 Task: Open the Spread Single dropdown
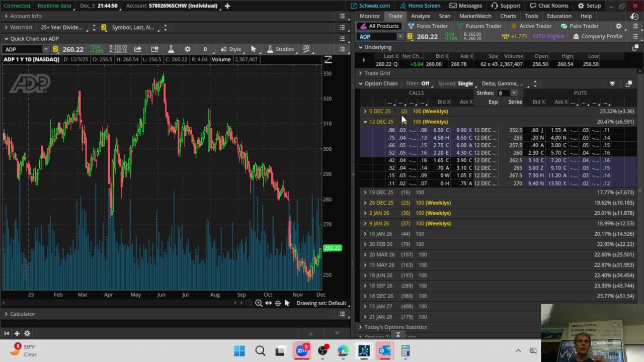click(455, 83)
